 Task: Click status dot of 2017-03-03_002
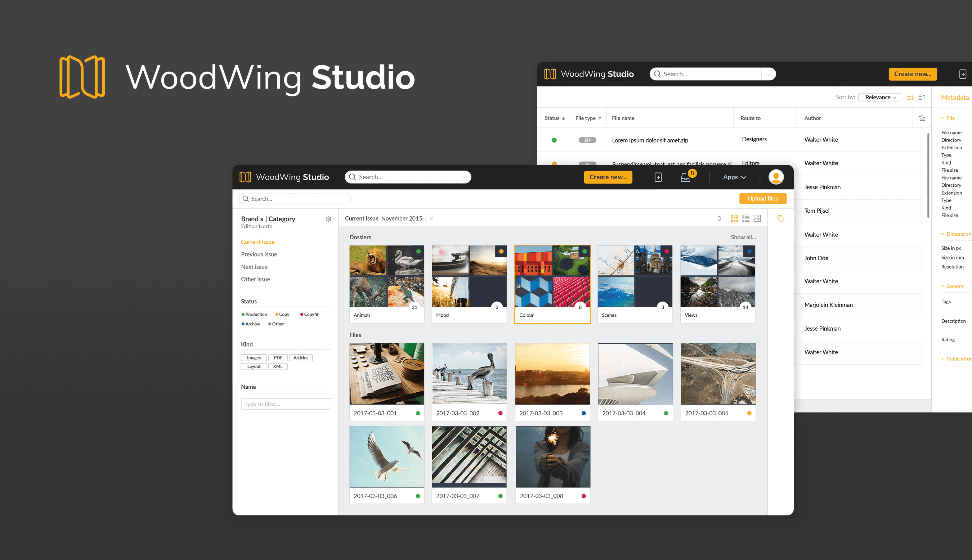click(x=500, y=414)
